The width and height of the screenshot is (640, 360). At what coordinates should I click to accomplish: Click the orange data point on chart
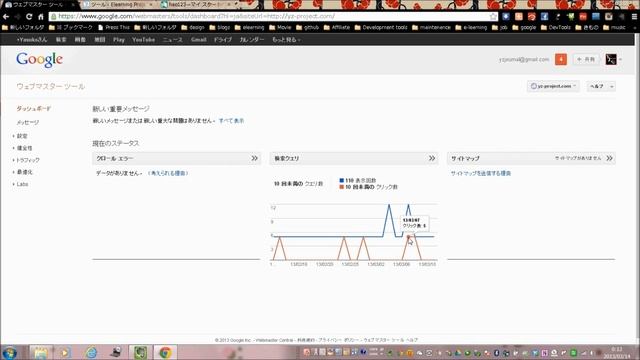coord(408,237)
